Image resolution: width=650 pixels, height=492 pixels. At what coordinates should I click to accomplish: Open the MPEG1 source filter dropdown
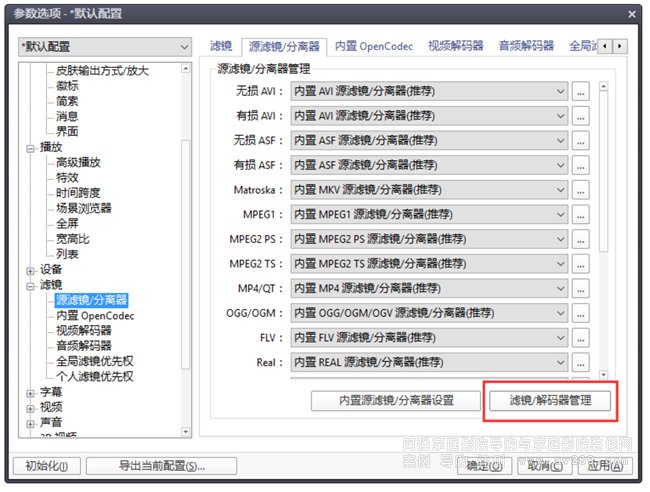point(430,214)
